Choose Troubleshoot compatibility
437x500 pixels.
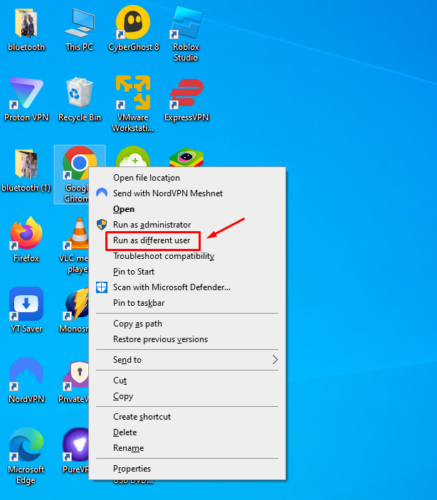click(x=187, y=256)
